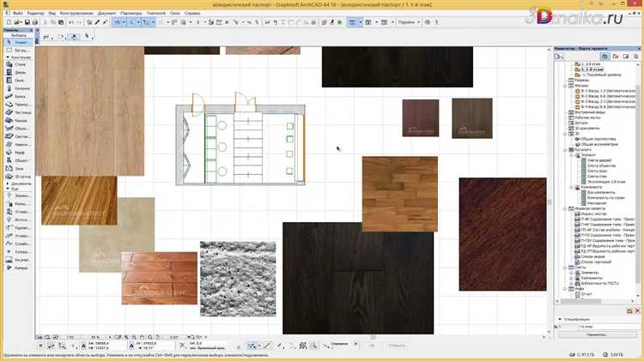Click the Undo toolbar icon
644x361 pixels.
tap(71, 22)
